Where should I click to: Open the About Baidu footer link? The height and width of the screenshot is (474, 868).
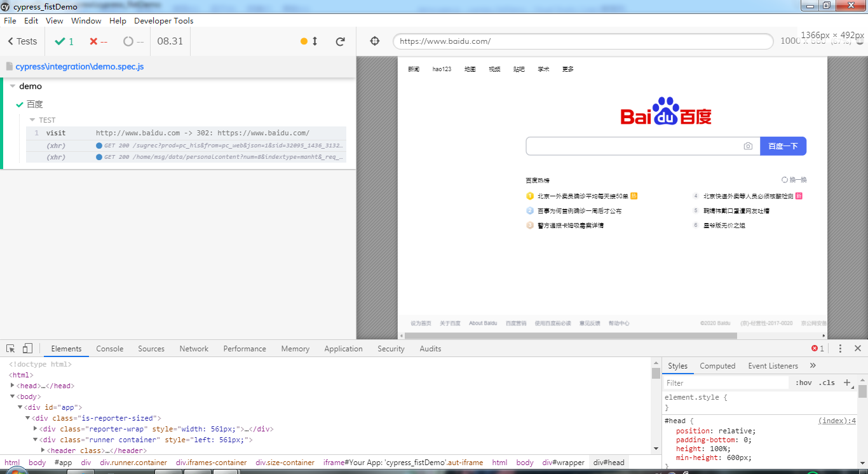pos(483,323)
